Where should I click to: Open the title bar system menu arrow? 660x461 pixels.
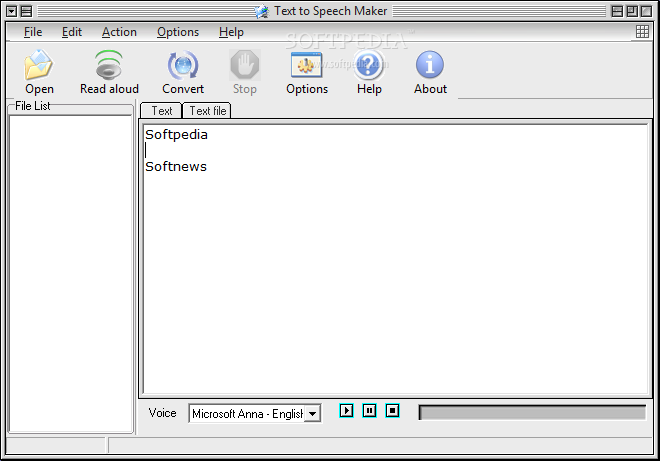pyautogui.click(x=12, y=11)
